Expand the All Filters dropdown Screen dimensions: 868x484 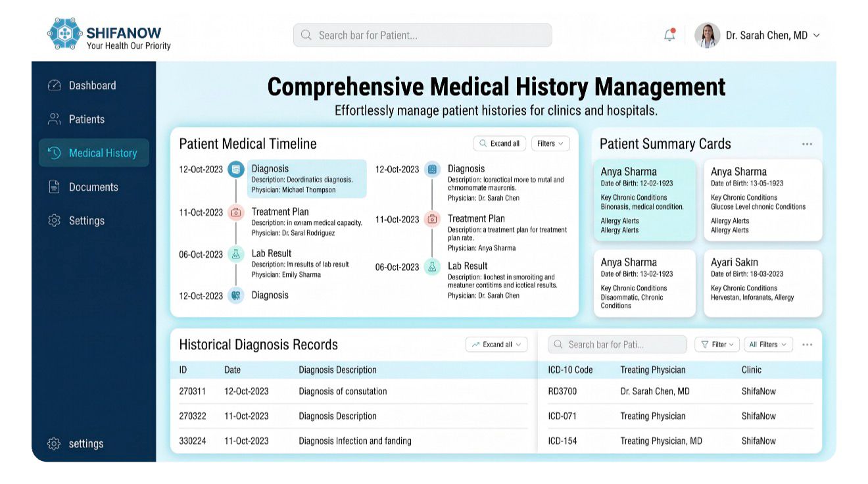pyautogui.click(x=768, y=345)
